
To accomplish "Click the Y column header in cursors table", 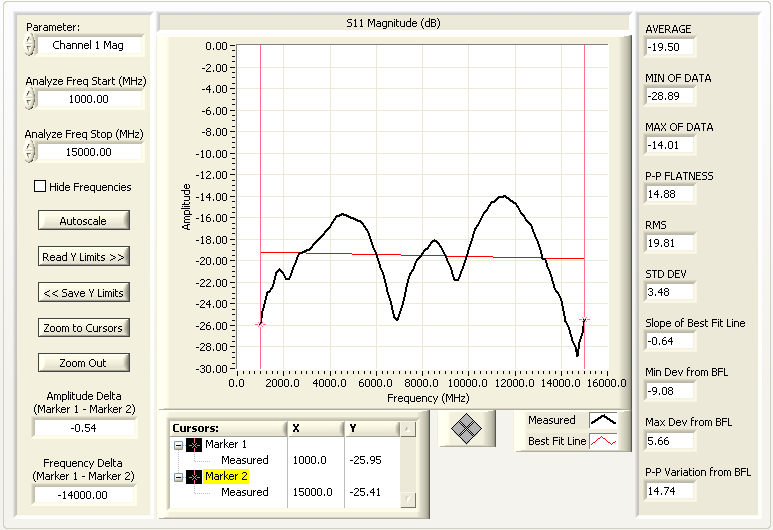I will [372, 428].
